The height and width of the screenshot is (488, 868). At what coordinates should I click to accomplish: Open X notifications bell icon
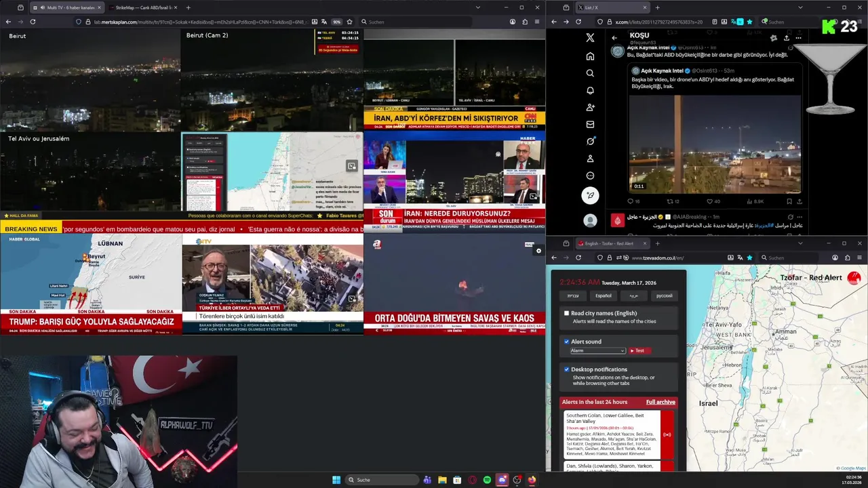(590, 90)
